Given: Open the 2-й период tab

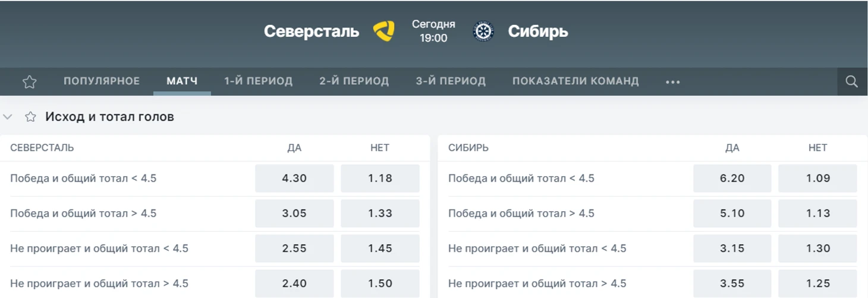Looking at the screenshot, I should pyautogui.click(x=354, y=81).
